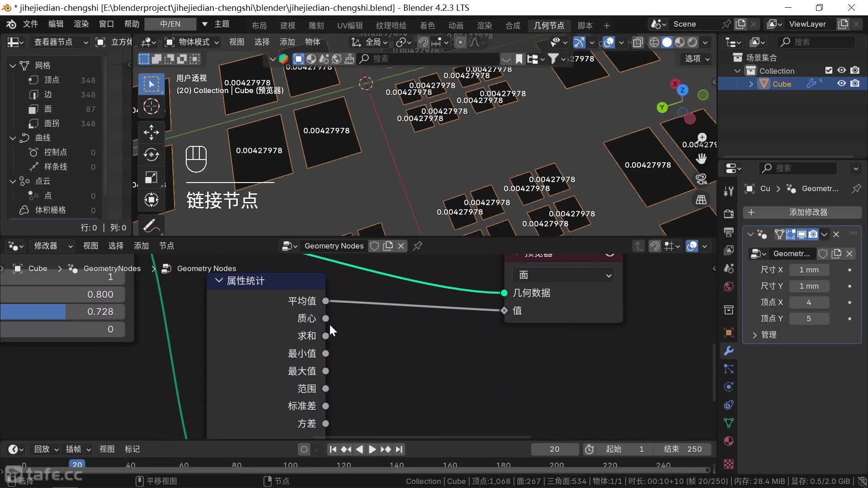Open the Modifiers wrench properties tab
Image resolution: width=868 pixels, height=488 pixels.
click(x=728, y=351)
